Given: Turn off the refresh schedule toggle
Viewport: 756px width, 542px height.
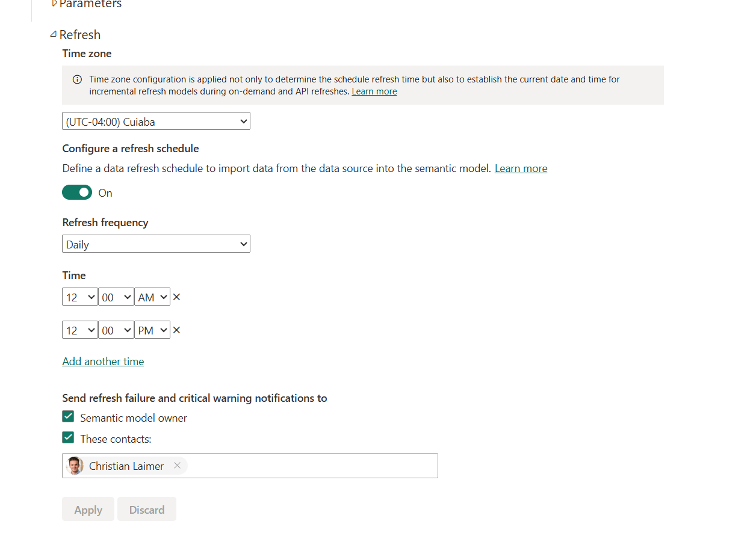Looking at the screenshot, I should [x=77, y=192].
